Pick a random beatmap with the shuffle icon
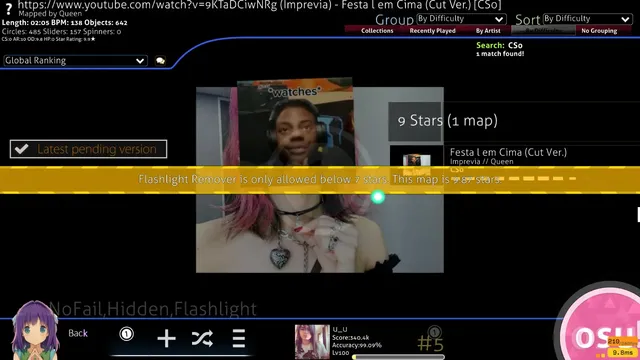The width and height of the screenshot is (640, 360). pyautogui.click(x=202, y=338)
